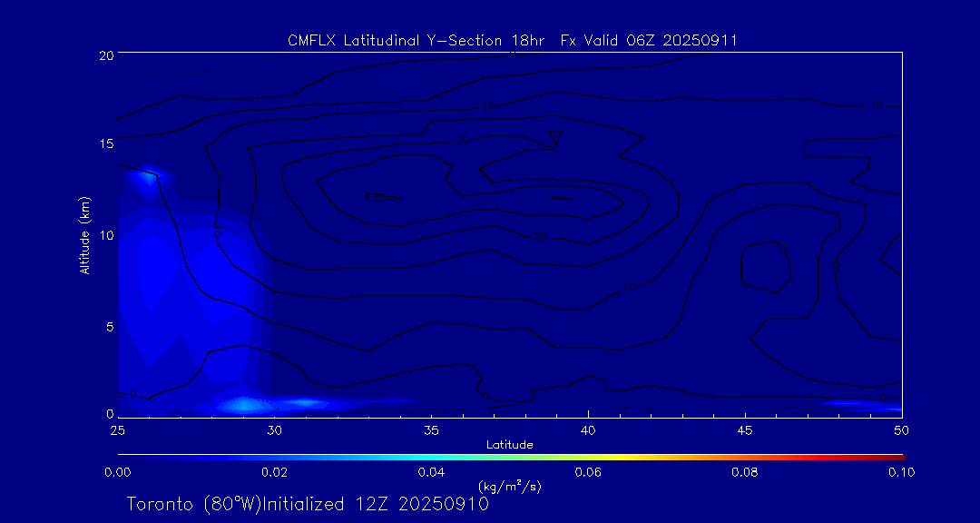Click the light blue flux patch near 13 km altitude
The image size is (980, 523).
[x=149, y=176]
